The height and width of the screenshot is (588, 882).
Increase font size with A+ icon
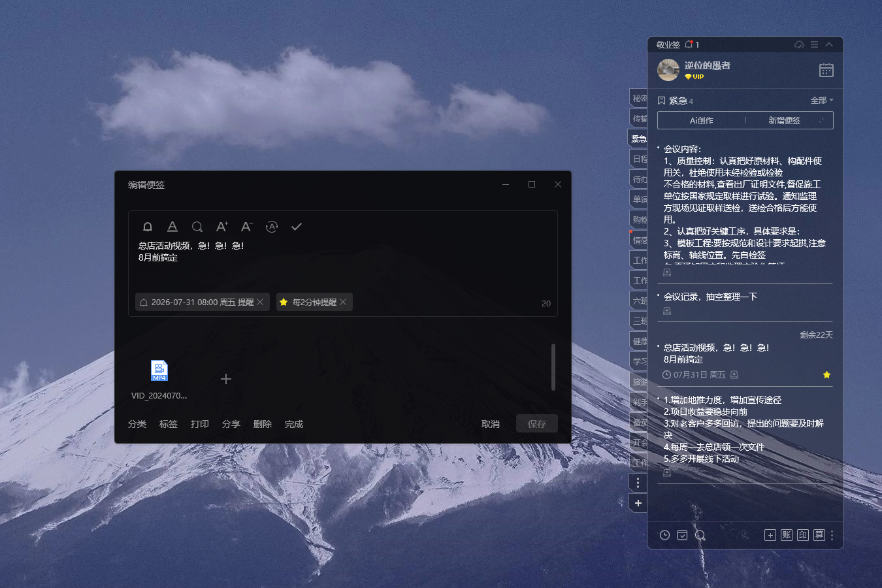click(222, 227)
